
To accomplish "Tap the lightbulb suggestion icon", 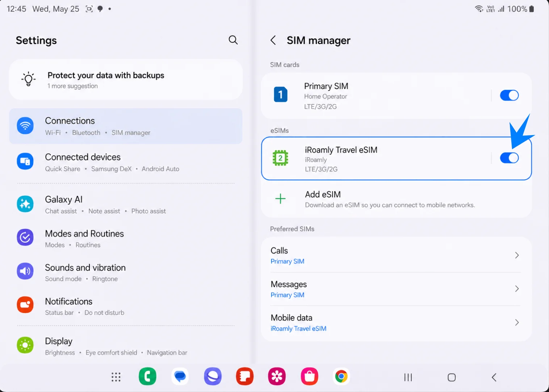I will click(29, 79).
